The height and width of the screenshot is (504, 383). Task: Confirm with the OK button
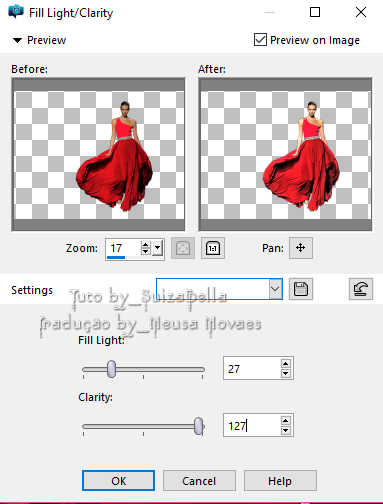tap(118, 481)
